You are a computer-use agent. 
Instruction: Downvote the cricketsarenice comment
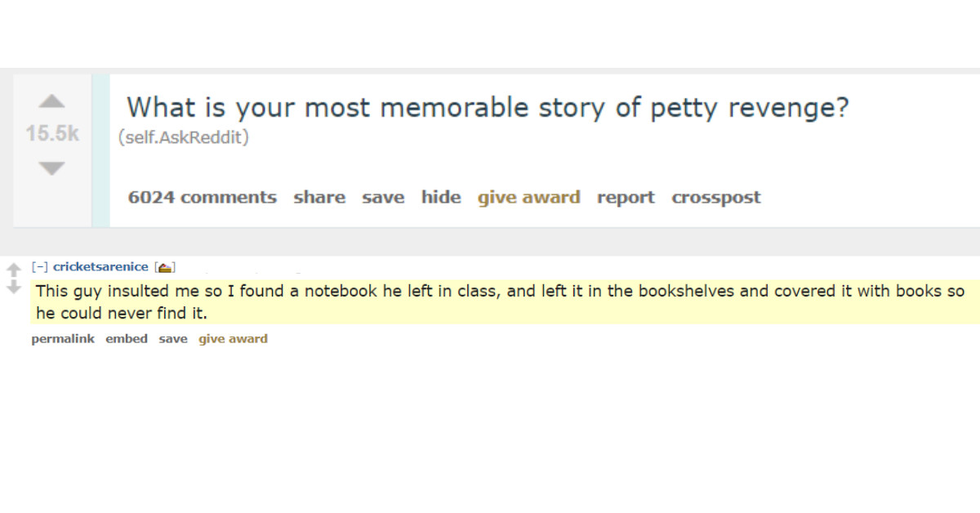pos(13,288)
